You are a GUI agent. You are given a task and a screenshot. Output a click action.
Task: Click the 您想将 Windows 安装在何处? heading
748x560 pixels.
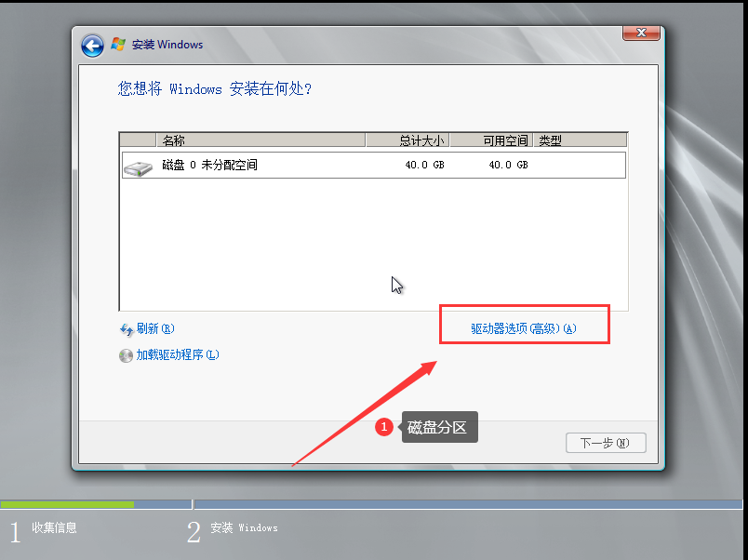[214, 88]
